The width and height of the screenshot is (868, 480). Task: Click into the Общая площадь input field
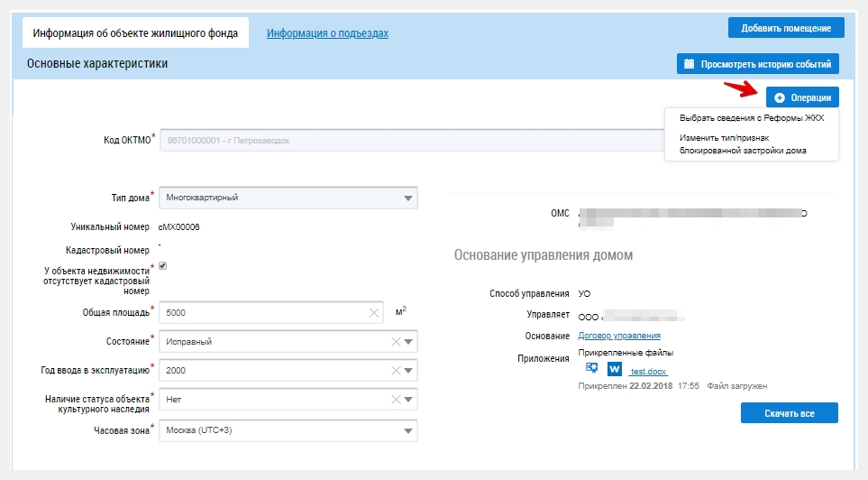point(261,312)
